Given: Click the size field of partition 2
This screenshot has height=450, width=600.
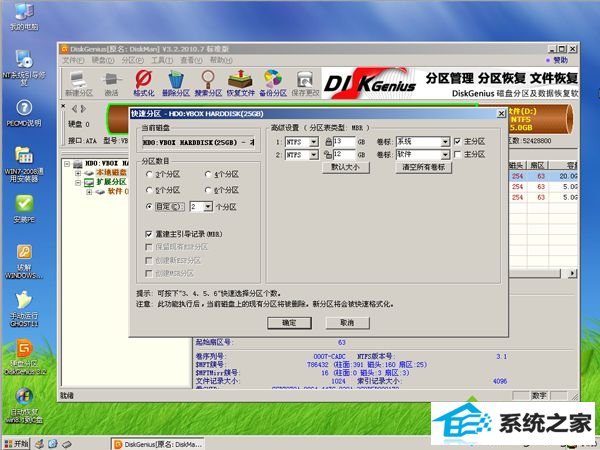Looking at the screenshot, I should pyautogui.click(x=344, y=155).
